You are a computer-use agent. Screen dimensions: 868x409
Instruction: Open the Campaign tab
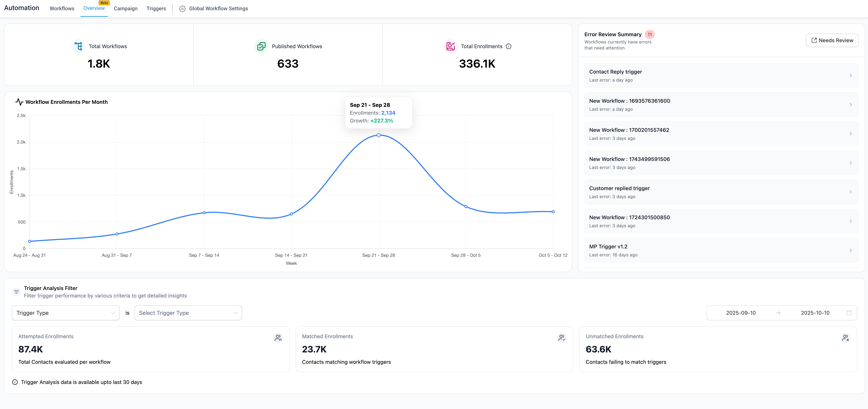(x=125, y=8)
